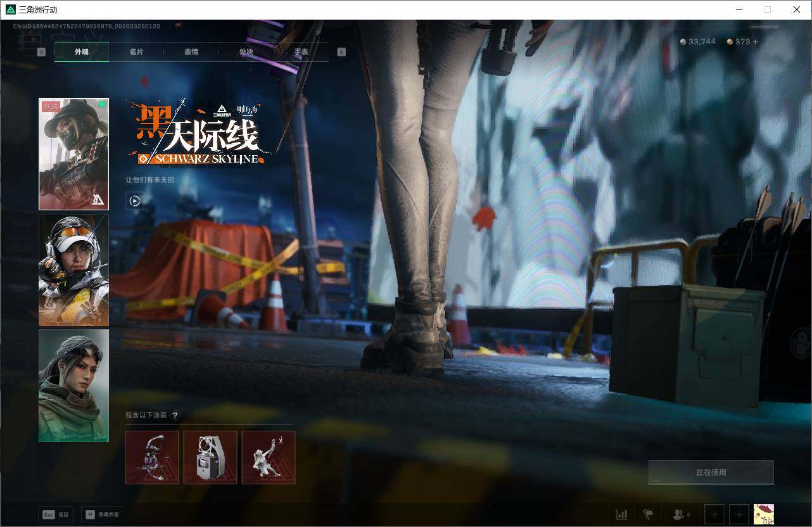This screenshot has height=527, width=812.
Task: Click the first empty squad slot plus
Action: click(714, 514)
